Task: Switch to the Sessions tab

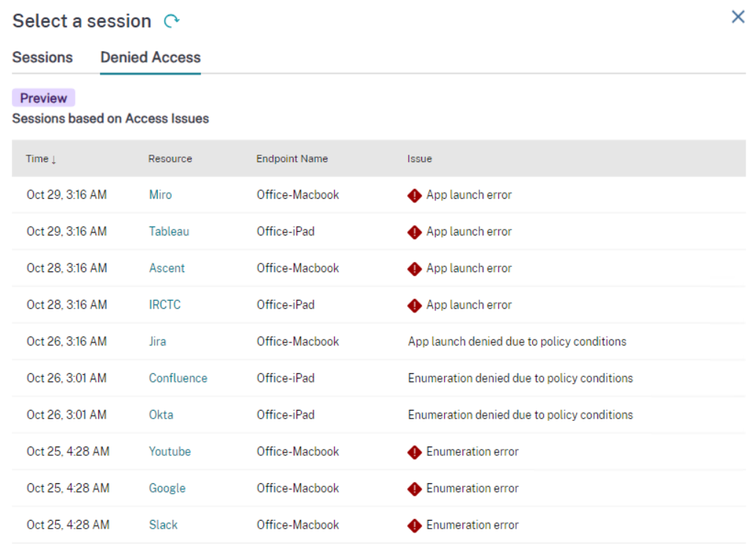Action: pos(42,57)
